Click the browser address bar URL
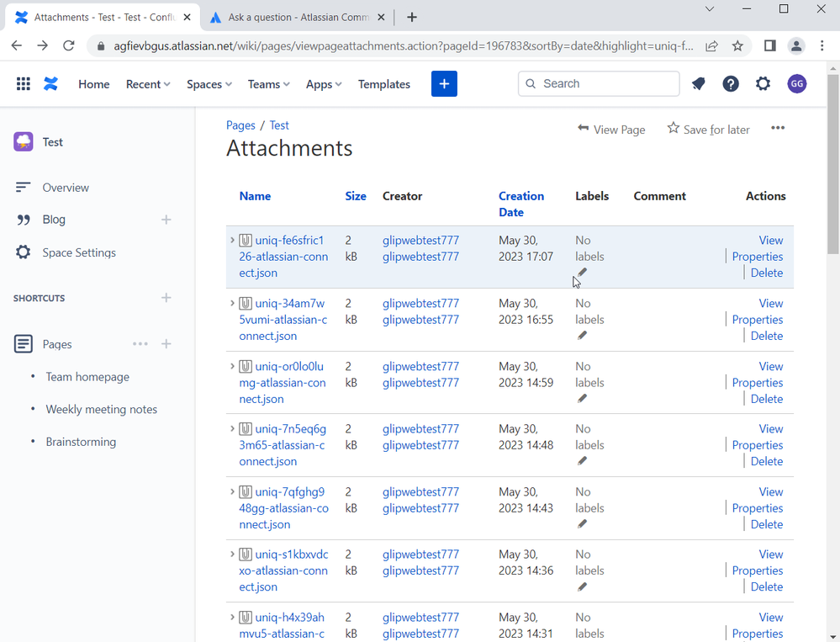The height and width of the screenshot is (642, 840). [x=403, y=46]
